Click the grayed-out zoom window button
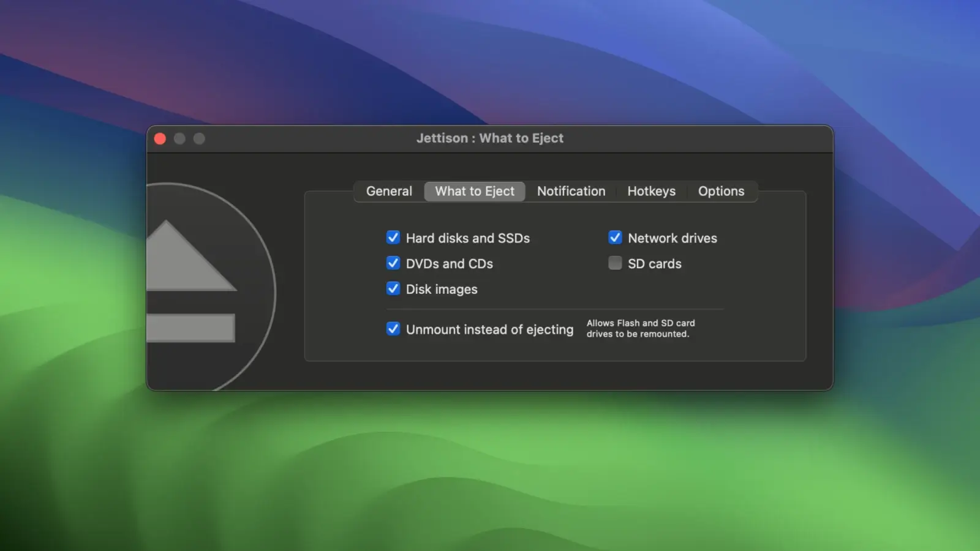The width and height of the screenshot is (980, 551). coord(199,139)
